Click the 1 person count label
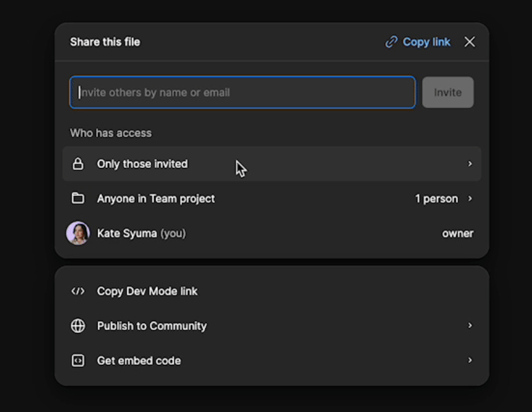The width and height of the screenshot is (532, 412). pos(436,199)
